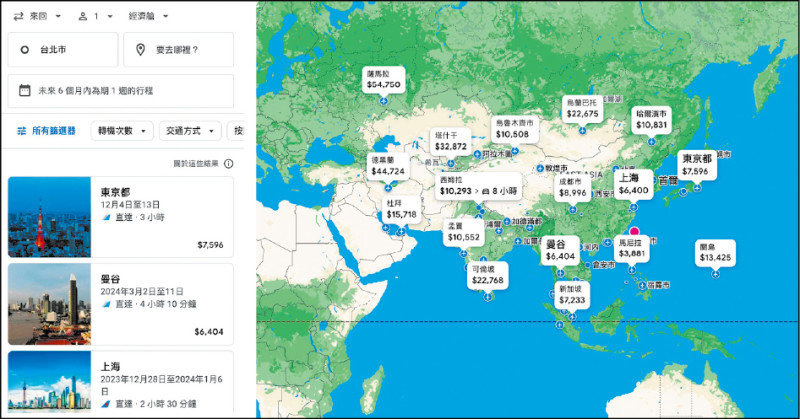This screenshot has height=419, width=800.
Task: Open 所有篩選器 all filters
Action: (x=46, y=131)
